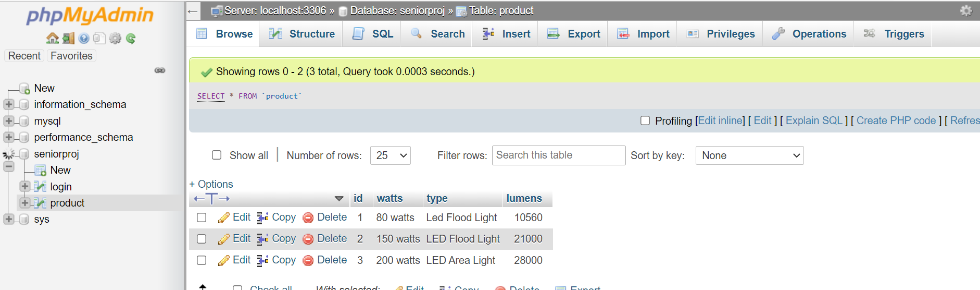Open the column options dropdown triangle
Image resolution: width=980 pixels, height=290 pixels.
coord(339,199)
